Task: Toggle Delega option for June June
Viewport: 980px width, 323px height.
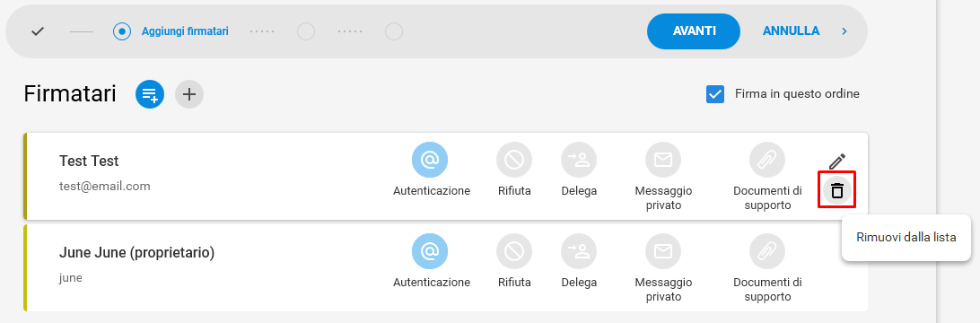Action: click(x=579, y=252)
